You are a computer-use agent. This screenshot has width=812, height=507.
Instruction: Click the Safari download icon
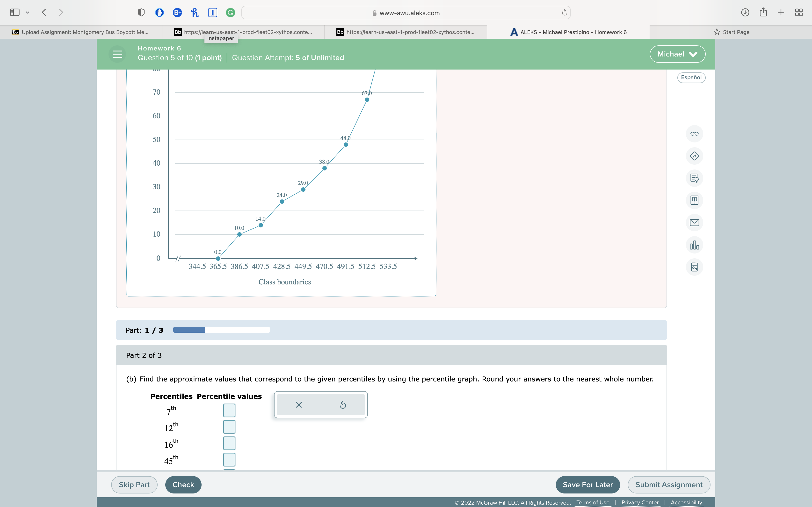click(745, 12)
